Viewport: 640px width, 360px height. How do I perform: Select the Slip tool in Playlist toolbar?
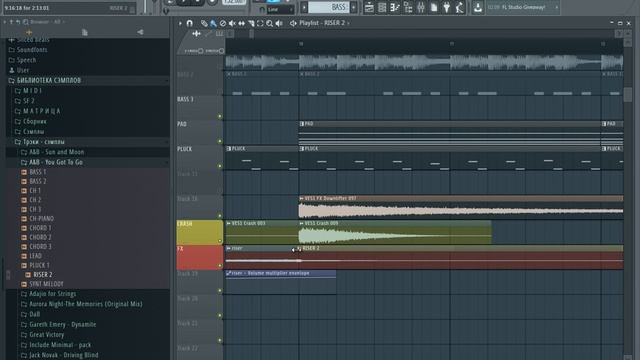pos(242,24)
